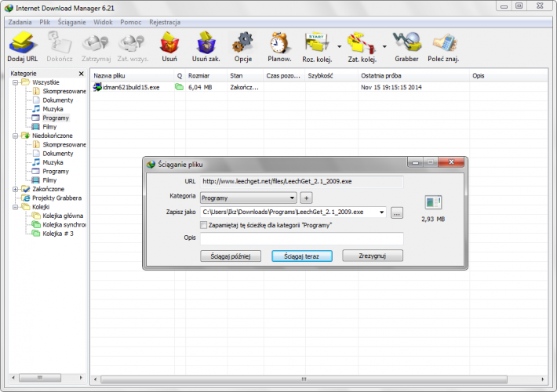Viewport: 557px width, 392px height.
Task: Select Kolejka synchronizacji queue item
Action: (64, 225)
